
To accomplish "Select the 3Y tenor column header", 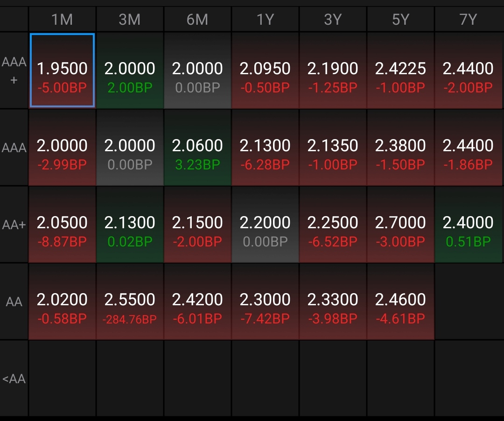I will click(333, 20).
